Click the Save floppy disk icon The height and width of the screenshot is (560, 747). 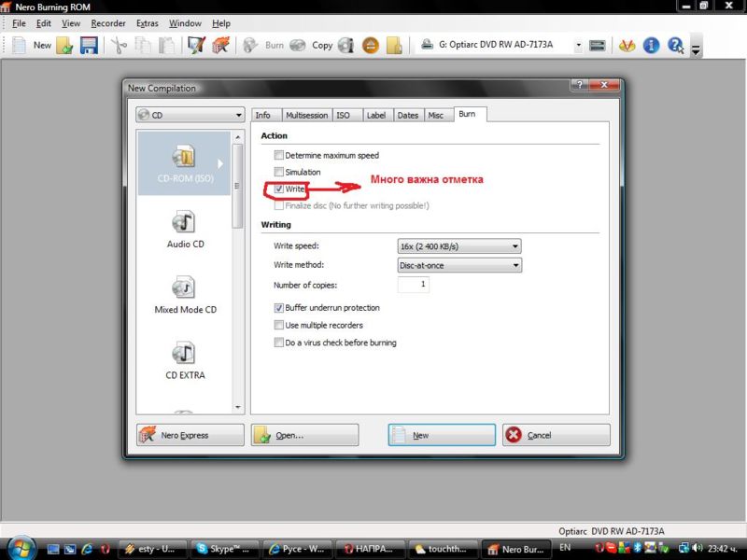pyautogui.click(x=89, y=46)
